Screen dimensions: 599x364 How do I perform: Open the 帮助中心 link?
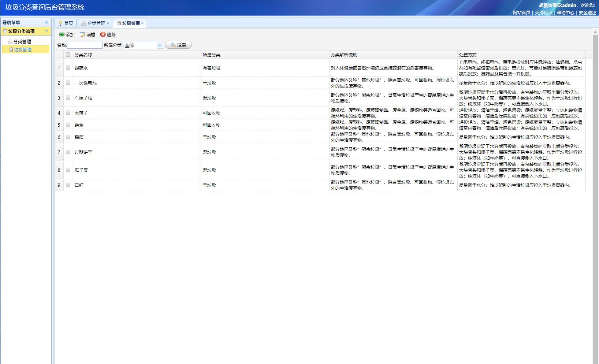565,12
